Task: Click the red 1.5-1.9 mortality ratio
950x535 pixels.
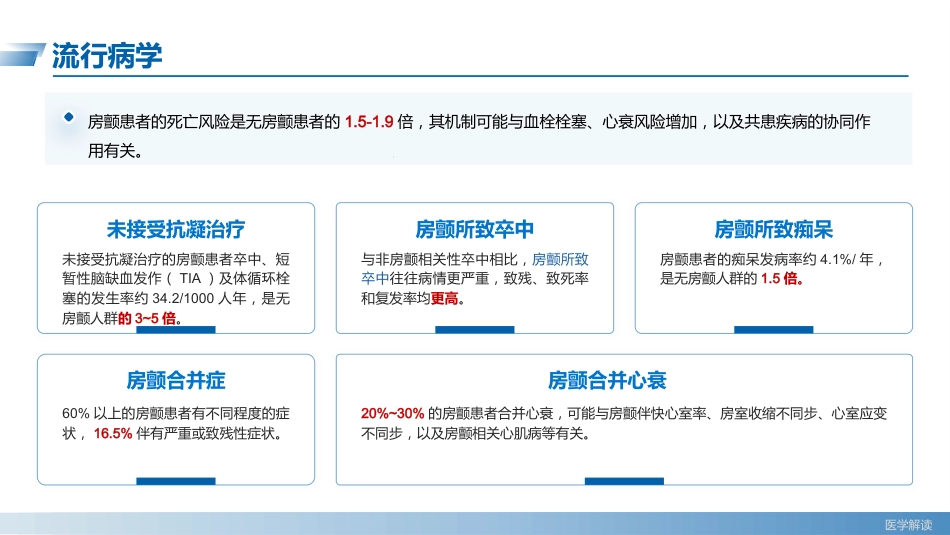Action: (369, 122)
